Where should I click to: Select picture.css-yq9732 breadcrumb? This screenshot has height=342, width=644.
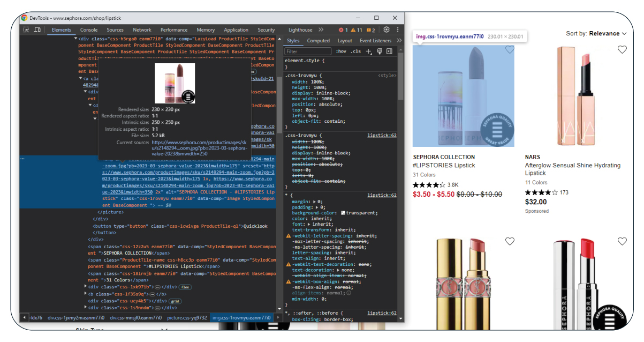[187, 318]
